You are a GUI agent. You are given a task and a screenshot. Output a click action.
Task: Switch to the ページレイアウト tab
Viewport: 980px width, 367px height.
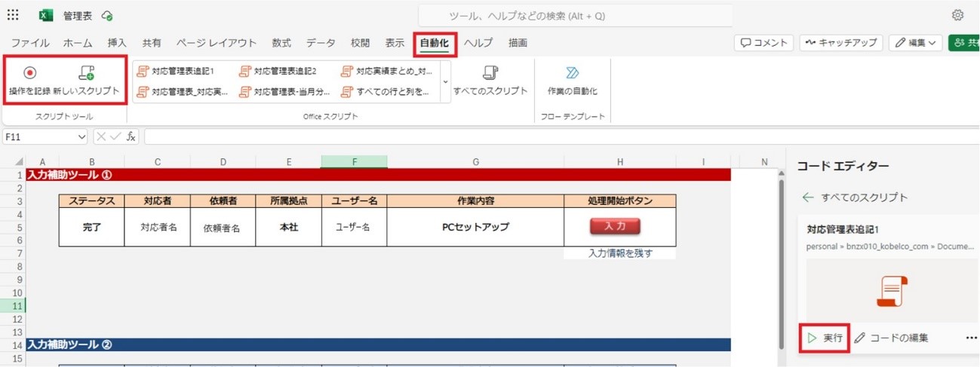click(x=217, y=43)
